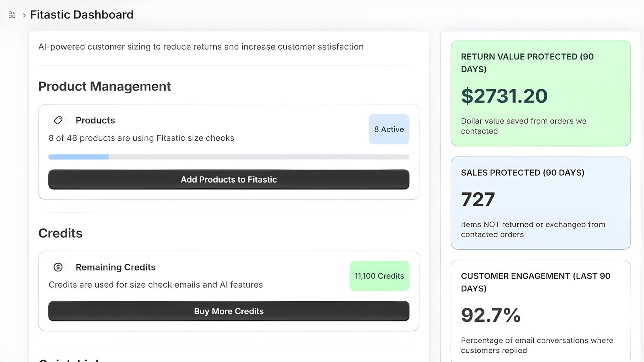Click the breadcrumb chevron before Fitastic Dashboard
This screenshot has height=362, width=644.
pyautogui.click(x=25, y=15)
